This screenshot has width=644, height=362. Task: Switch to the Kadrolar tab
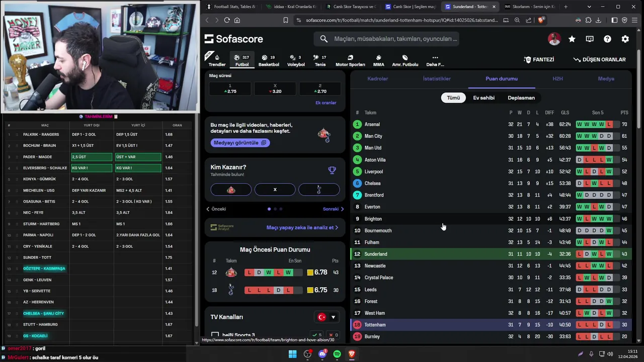tap(377, 78)
